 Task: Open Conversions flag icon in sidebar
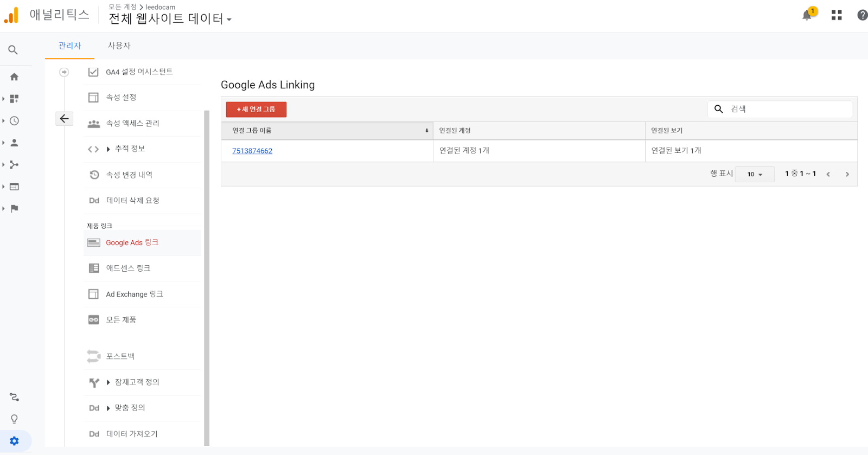pos(14,208)
